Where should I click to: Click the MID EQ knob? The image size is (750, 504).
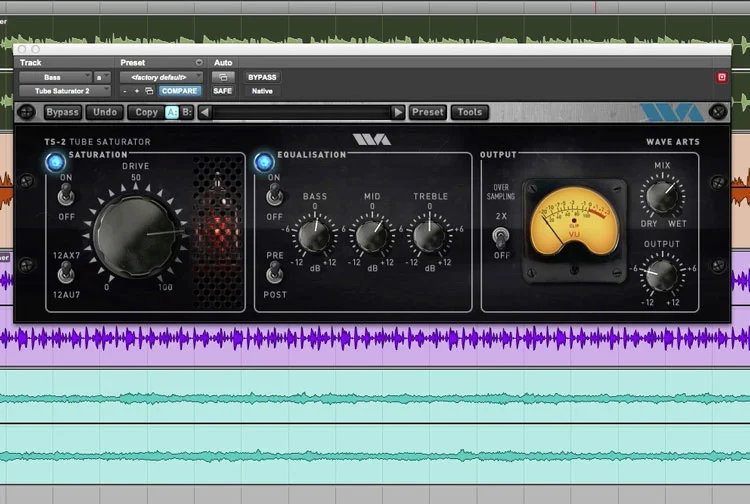click(x=372, y=236)
